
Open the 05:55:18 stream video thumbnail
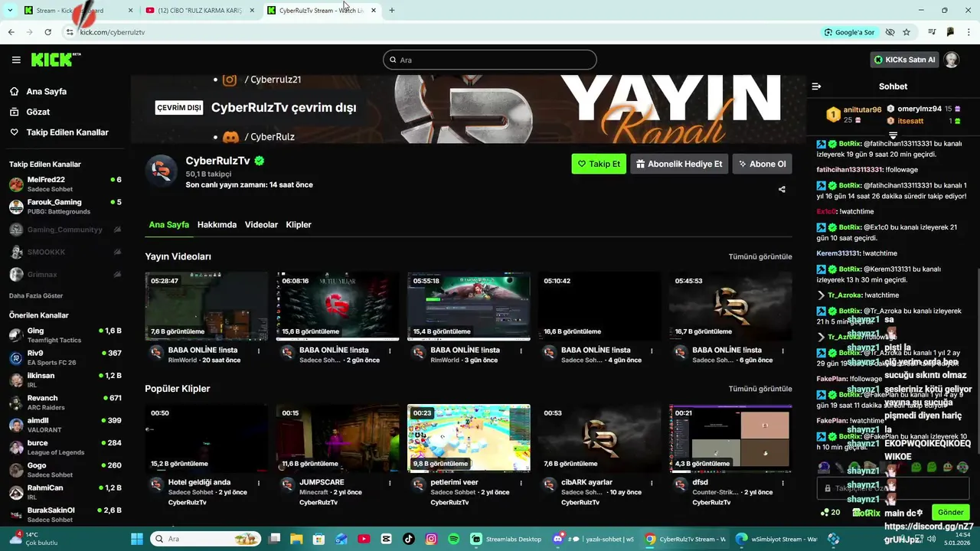(x=469, y=306)
